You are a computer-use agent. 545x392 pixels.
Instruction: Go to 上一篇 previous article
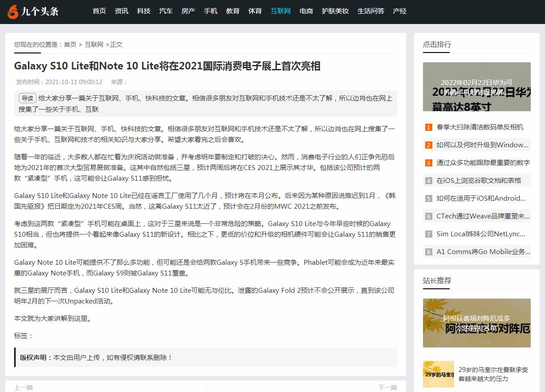[24, 388]
